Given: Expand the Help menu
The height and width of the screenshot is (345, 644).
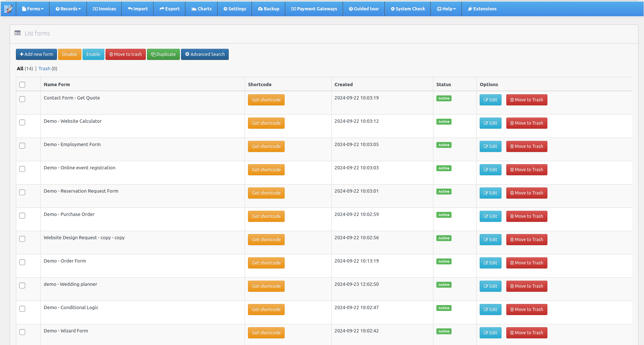Looking at the screenshot, I should pos(446,9).
